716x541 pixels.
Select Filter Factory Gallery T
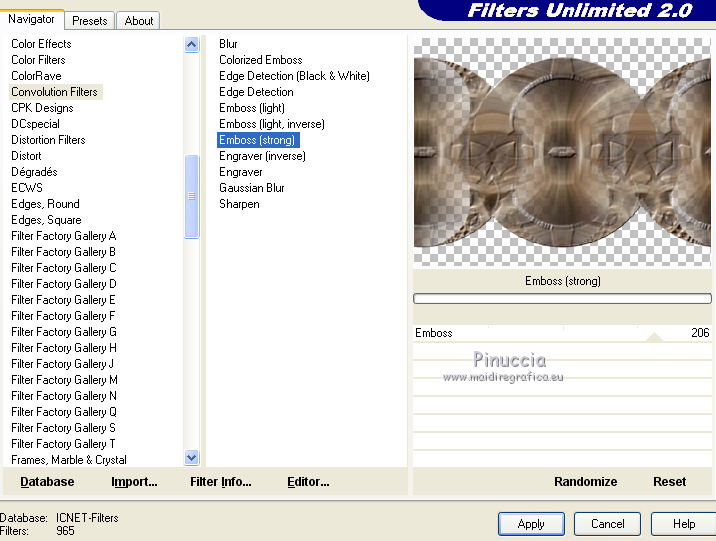coord(63,444)
